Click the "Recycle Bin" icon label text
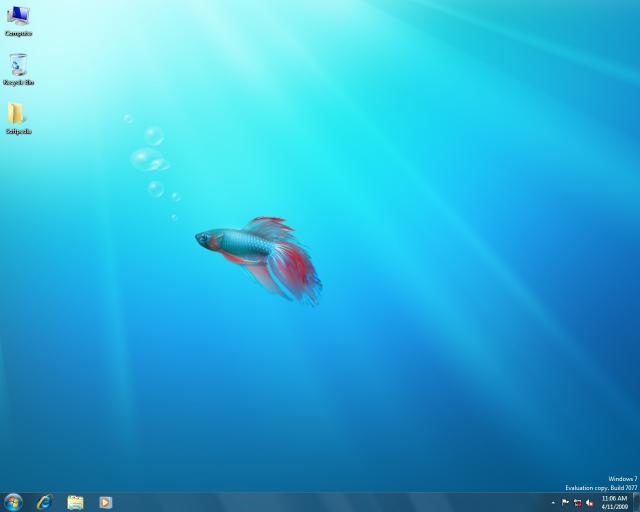Screen dimensions: 640x512 click(18, 82)
